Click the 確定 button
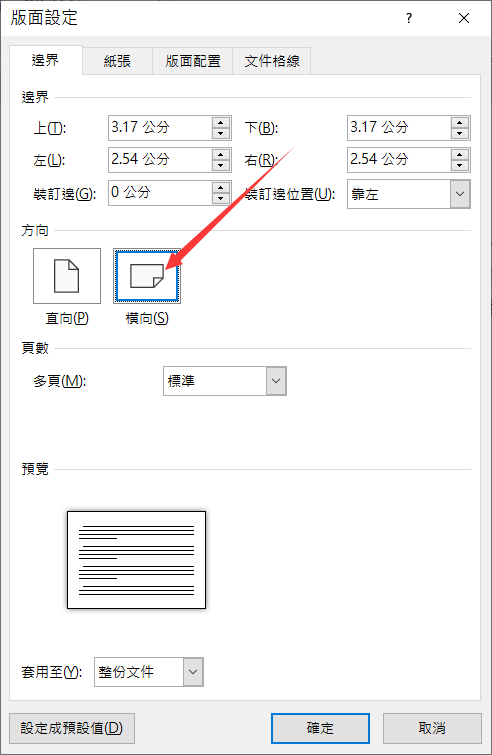The image size is (492, 755). point(320,728)
